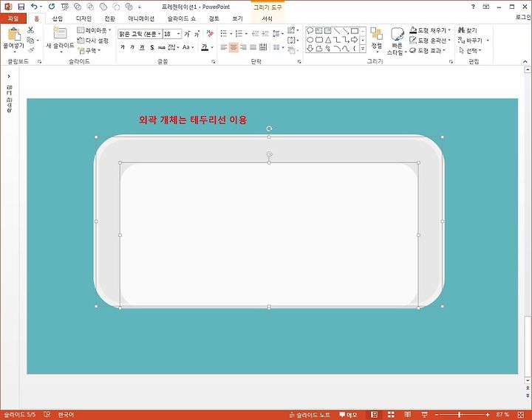Switch to the Animations (애니메이션) tab
The height and width of the screenshot is (420, 532).
[141, 18]
